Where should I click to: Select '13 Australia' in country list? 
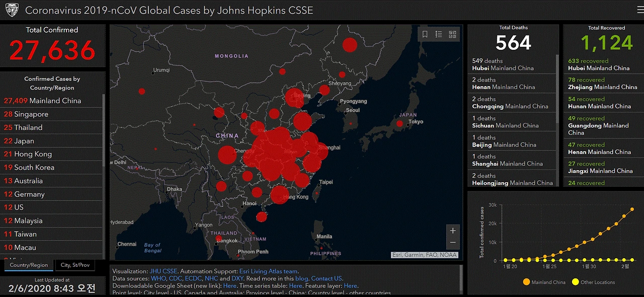point(52,181)
